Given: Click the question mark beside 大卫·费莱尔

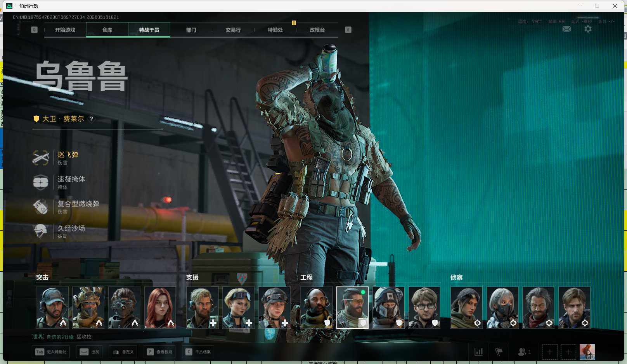Looking at the screenshot, I should point(91,119).
